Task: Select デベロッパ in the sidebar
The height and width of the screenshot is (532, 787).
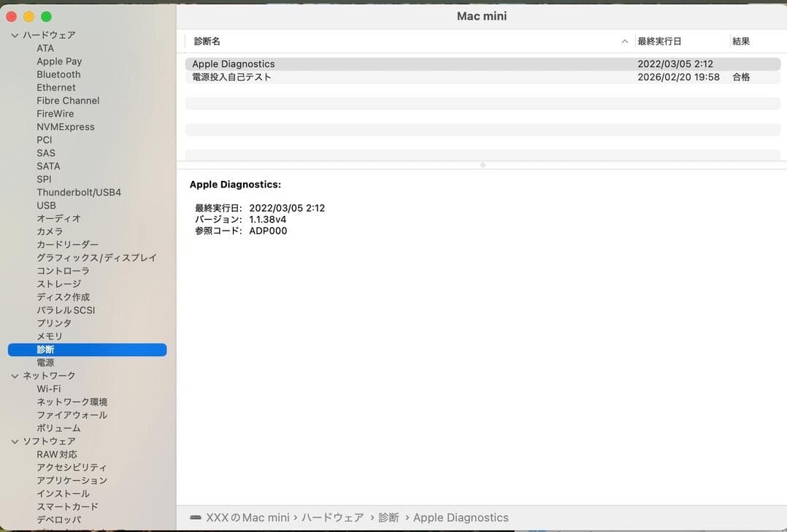Action: point(58,520)
